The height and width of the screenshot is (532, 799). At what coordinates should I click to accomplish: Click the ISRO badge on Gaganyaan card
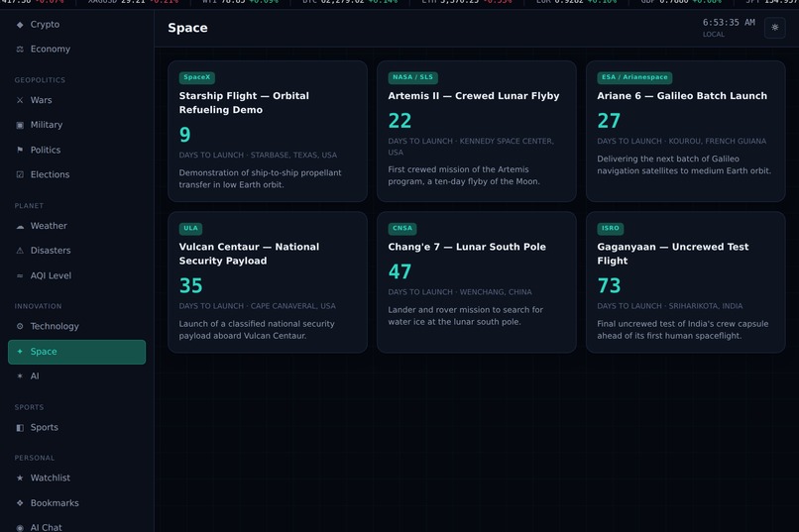[x=610, y=228]
